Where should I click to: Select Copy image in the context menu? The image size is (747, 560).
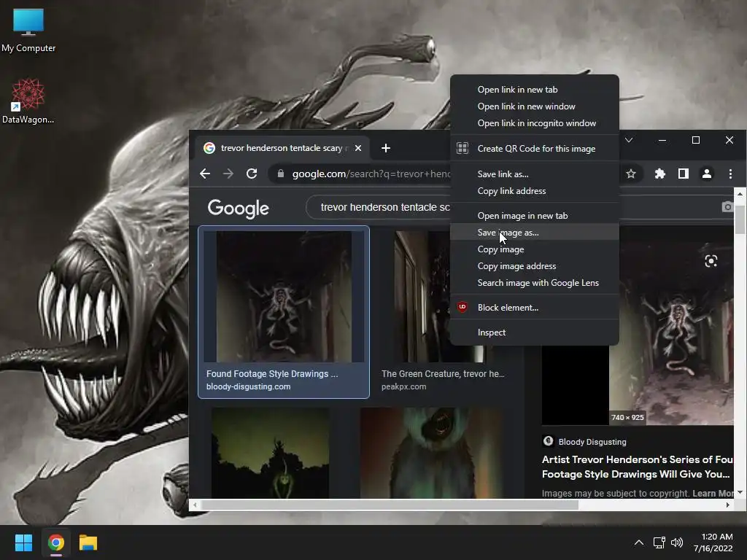pyautogui.click(x=535, y=249)
